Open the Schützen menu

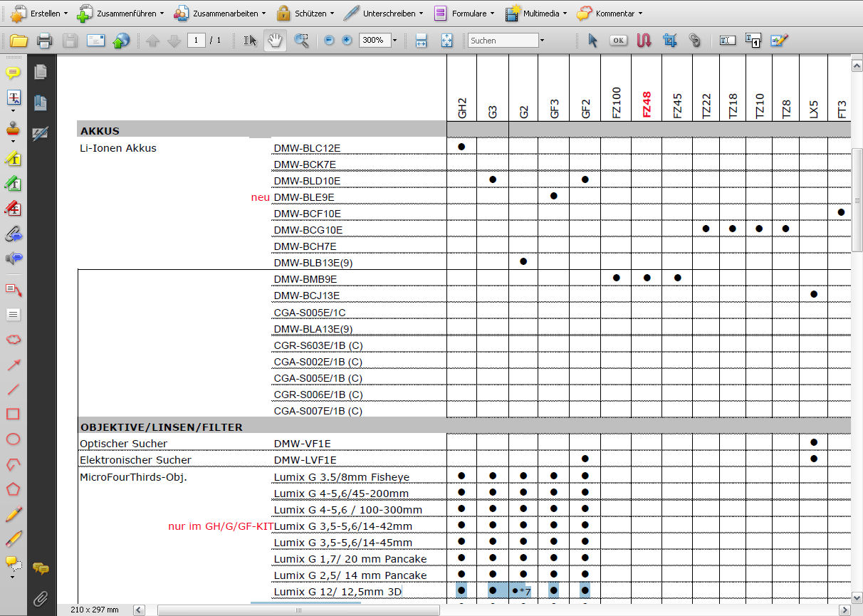pos(305,13)
